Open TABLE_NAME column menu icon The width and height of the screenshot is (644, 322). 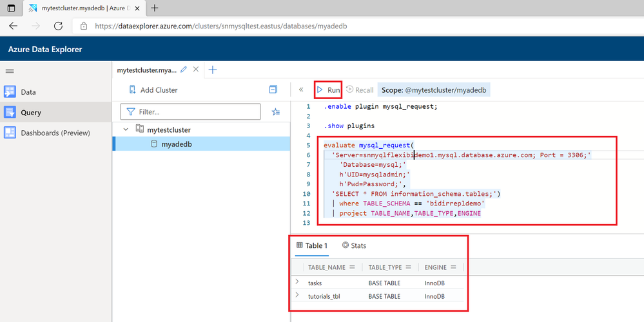point(352,267)
